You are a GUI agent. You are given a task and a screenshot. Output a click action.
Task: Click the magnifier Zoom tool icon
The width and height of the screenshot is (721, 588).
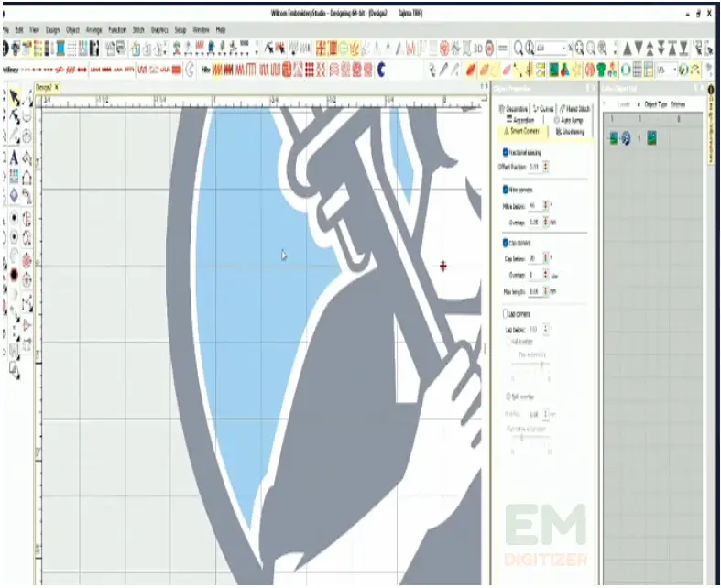pos(519,48)
